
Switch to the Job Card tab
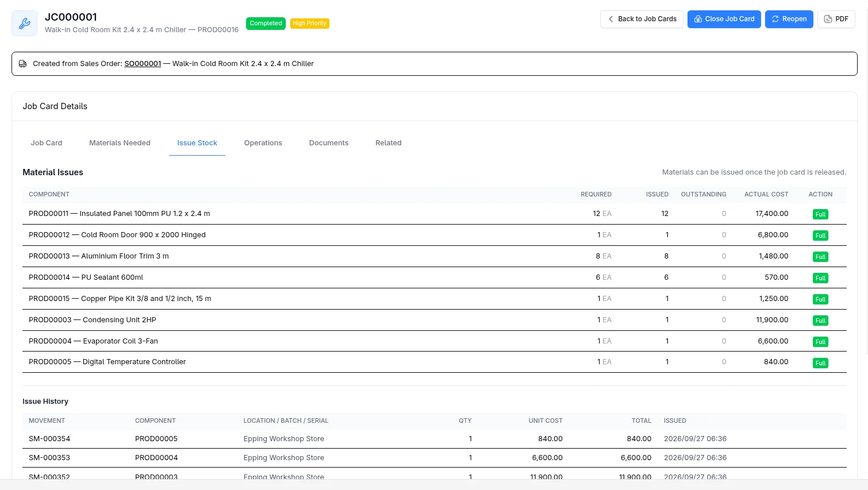(x=47, y=143)
